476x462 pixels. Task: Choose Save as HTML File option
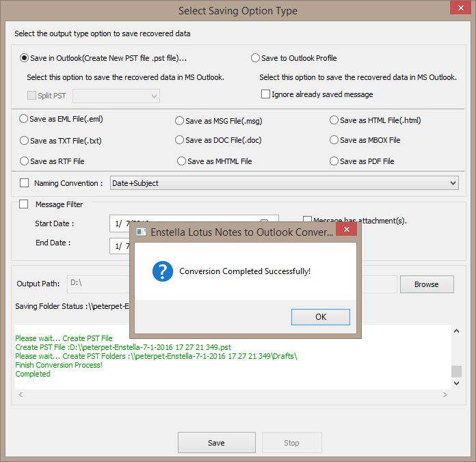(334, 120)
